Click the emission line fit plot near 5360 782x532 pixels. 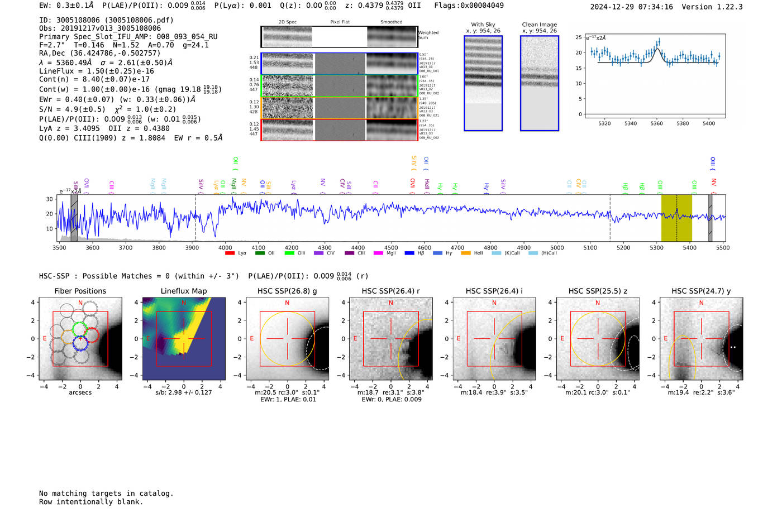(x=655, y=76)
